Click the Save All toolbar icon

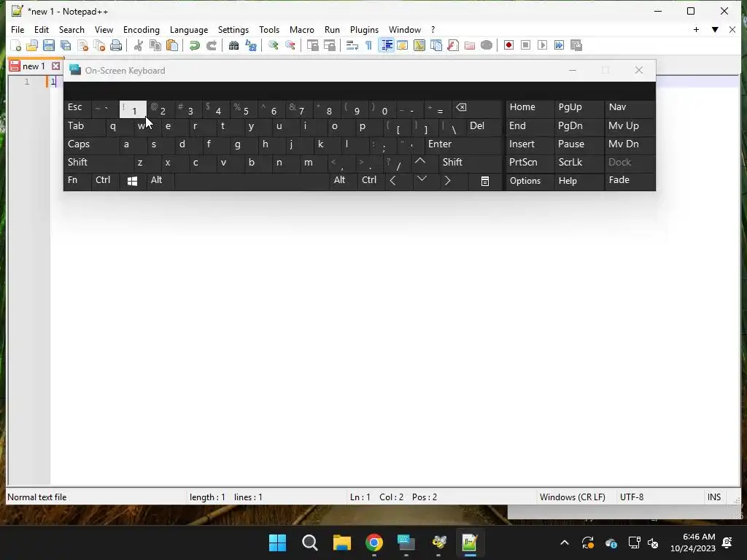(66, 45)
